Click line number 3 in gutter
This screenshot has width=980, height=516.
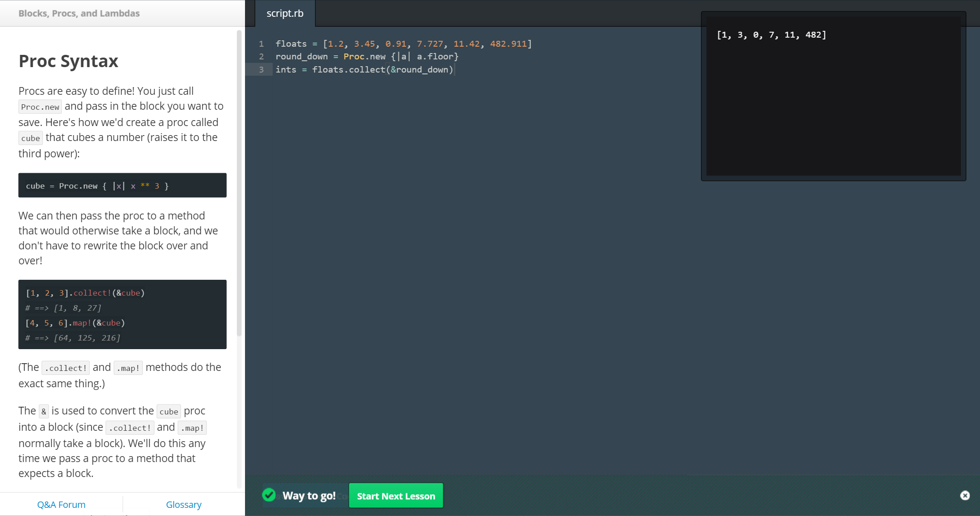pos(261,69)
